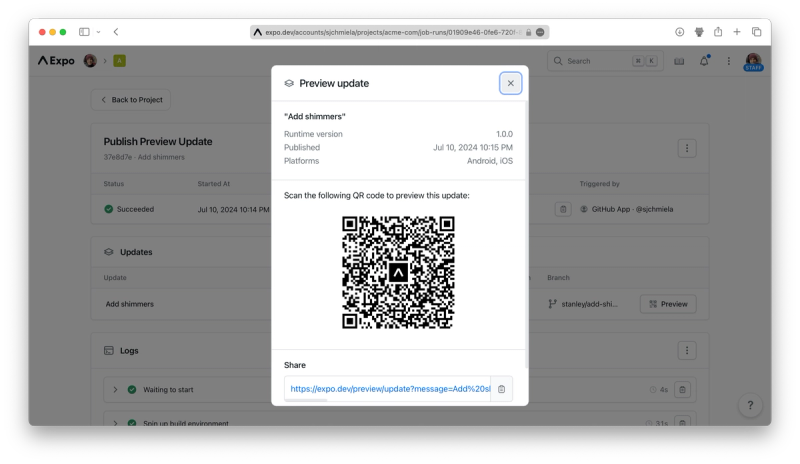800x464 pixels.
Task: Click the Safari address bar
Action: [x=399, y=32]
